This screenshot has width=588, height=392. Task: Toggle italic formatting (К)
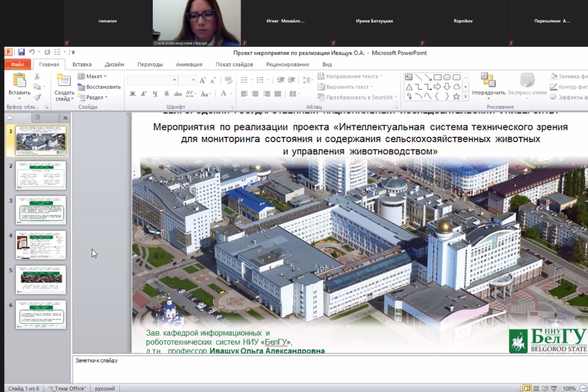(x=144, y=93)
